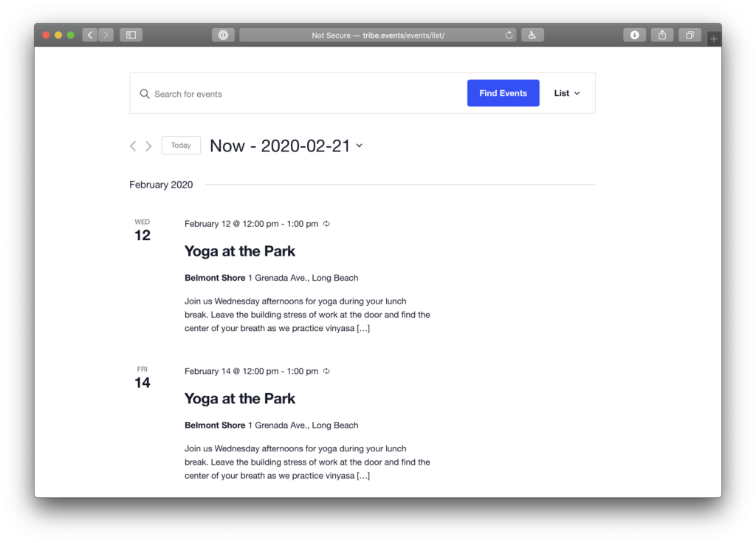Click recurring icon for February 14 event
This screenshot has height=543, width=756.
click(x=326, y=371)
